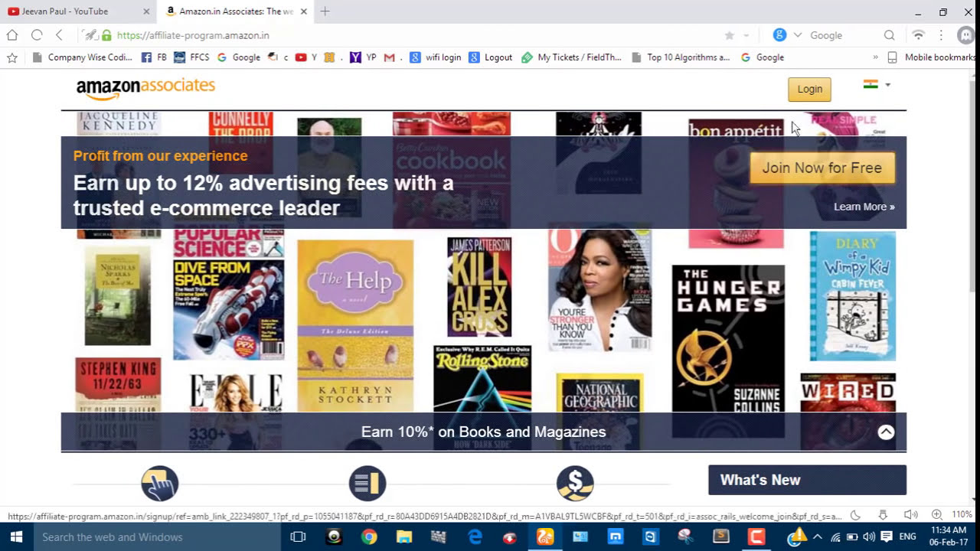980x551 pixels.
Task: Follow the Learn More link
Action: pyautogui.click(x=864, y=207)
